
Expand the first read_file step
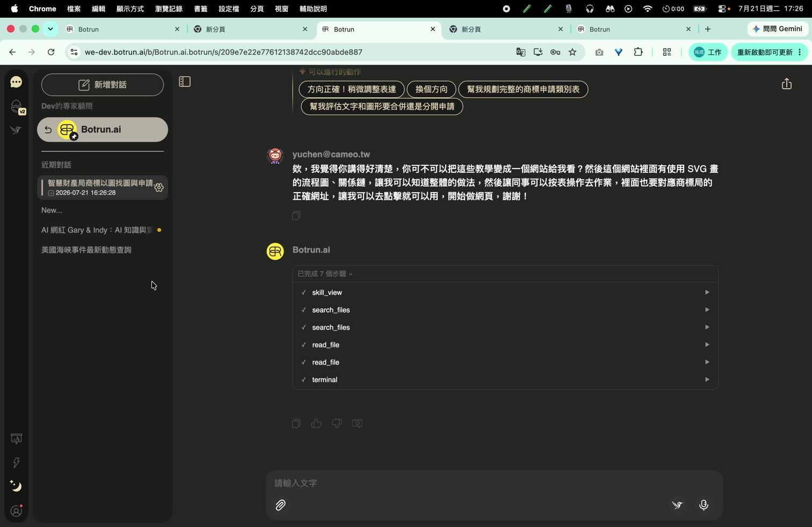click(505, 345)
